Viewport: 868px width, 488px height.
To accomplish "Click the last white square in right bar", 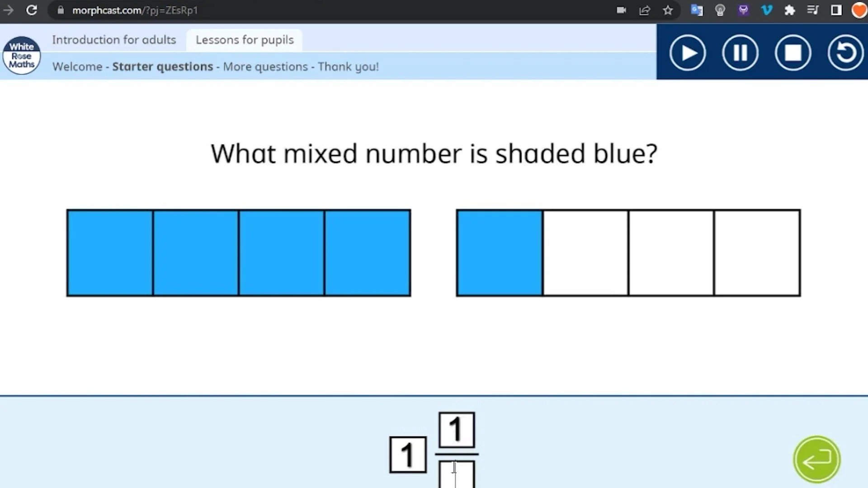I will pos(757,253).
